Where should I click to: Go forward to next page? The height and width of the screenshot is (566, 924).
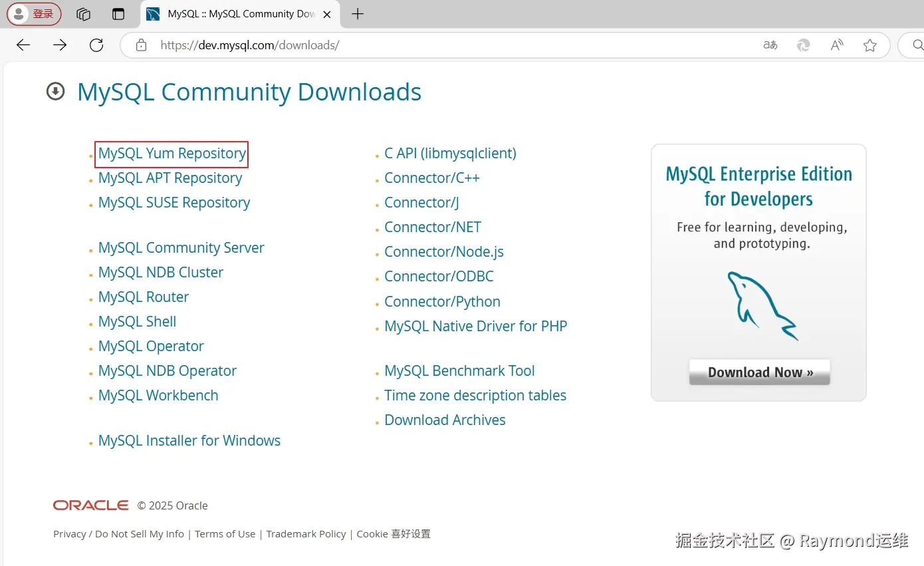tap(60, 45)
